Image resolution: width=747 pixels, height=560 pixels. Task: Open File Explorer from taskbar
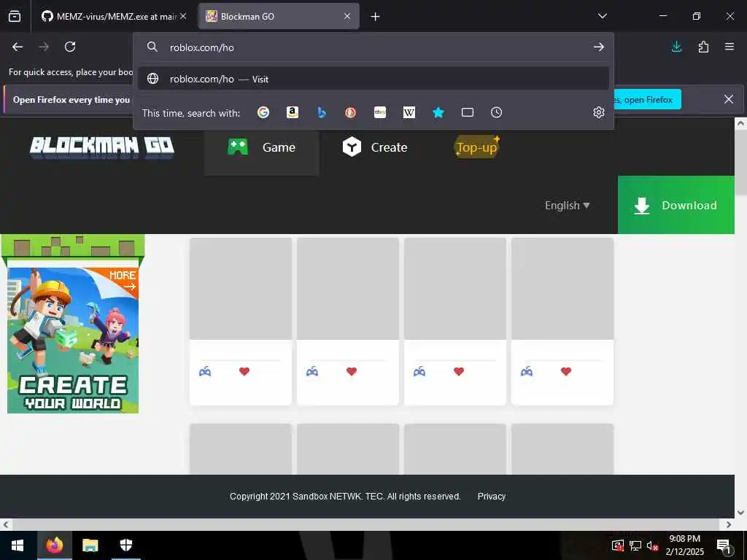(90, 545)
